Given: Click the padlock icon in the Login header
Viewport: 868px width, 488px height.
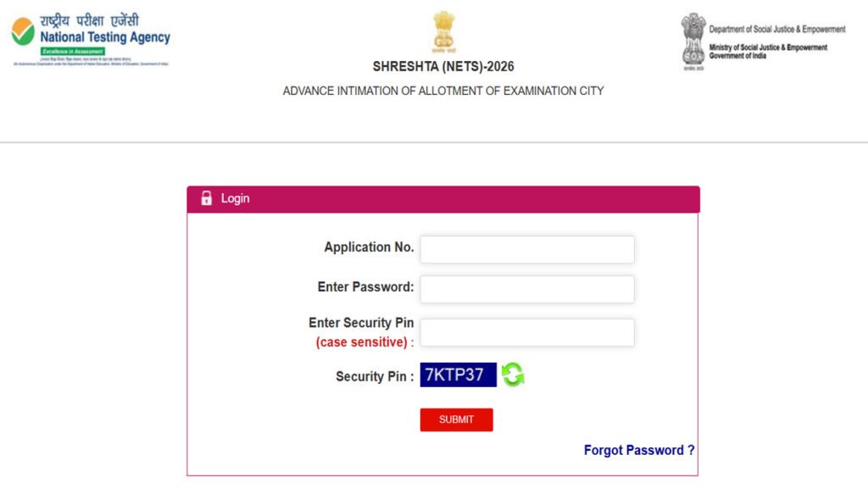Looking at the screenshot, I should tap(207, 198).
